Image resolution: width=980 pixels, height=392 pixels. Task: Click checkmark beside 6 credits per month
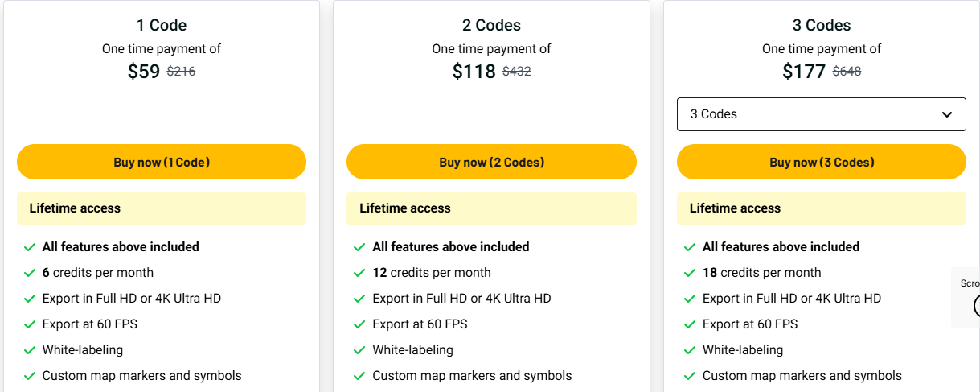[30, 273]
